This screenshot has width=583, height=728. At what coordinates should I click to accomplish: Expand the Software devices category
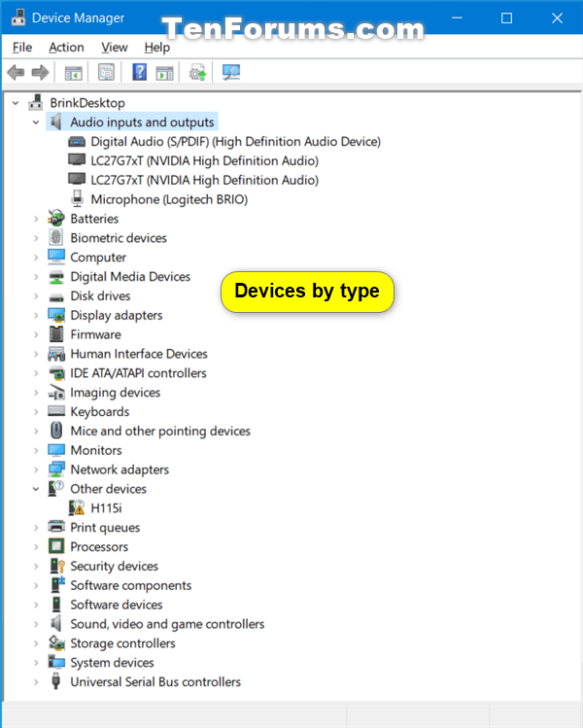click(36, 605)
